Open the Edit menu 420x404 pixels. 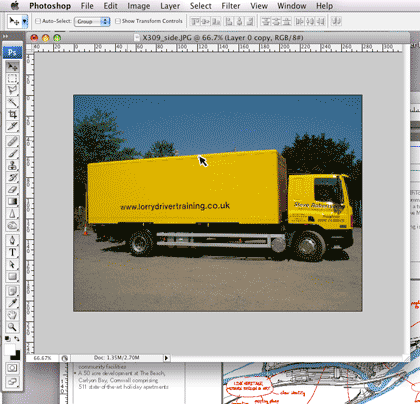point(110,6)
